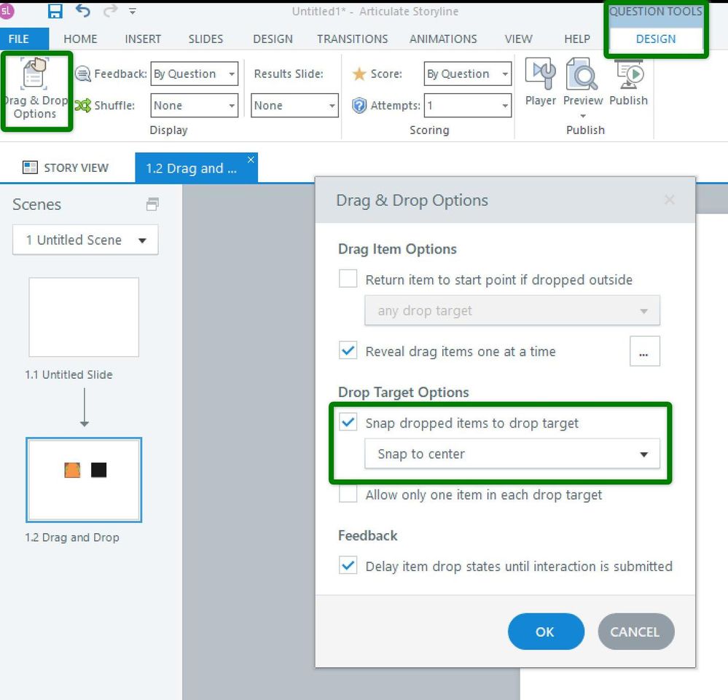Open the Feedback By Question dropdown
Screen dimensions: 728x700
pyautogui.click(x=194, y=74)
